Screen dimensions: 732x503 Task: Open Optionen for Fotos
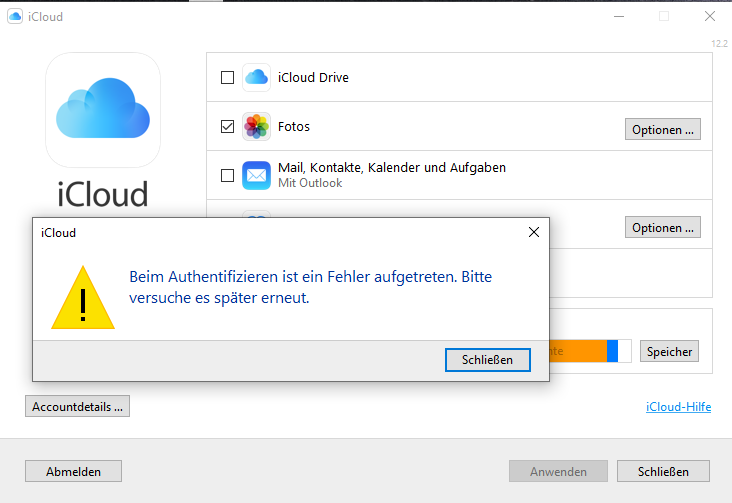pyautogui.click(x=662, y=129)
